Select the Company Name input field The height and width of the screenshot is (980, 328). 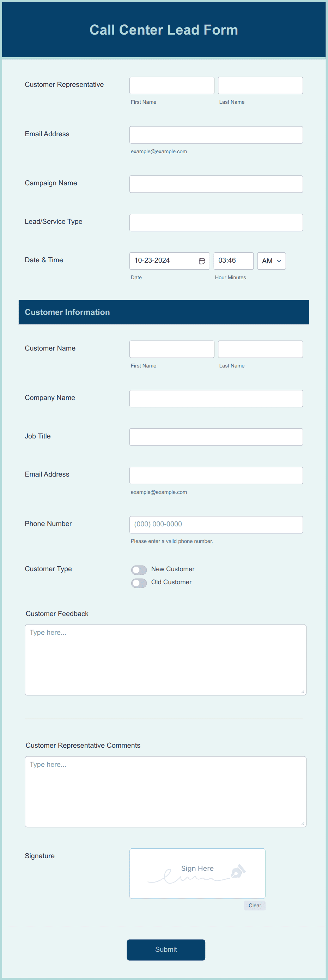pos(215,398)
